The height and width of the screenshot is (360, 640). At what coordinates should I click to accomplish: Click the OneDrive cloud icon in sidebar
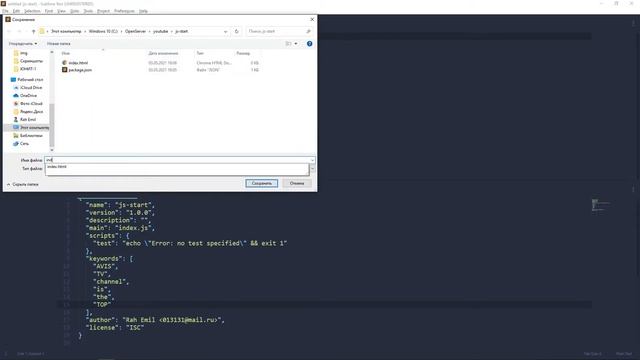click(x=16, y=96)
